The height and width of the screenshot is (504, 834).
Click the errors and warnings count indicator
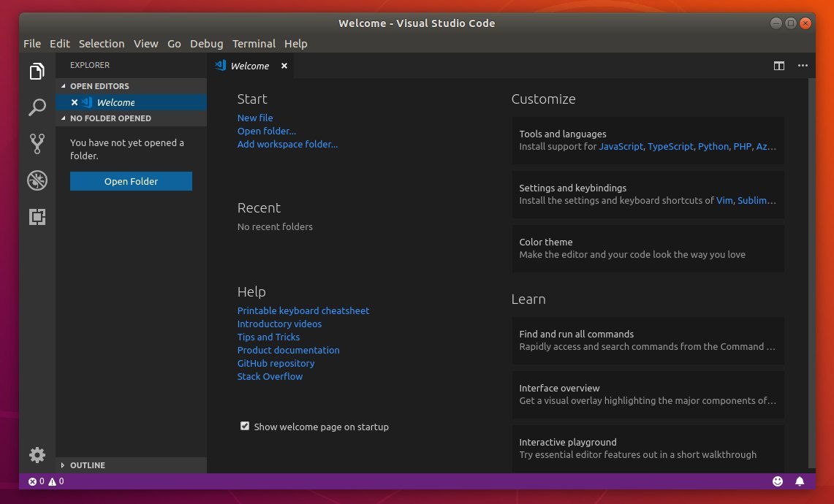pyautogui.click(x=46, y=481)
